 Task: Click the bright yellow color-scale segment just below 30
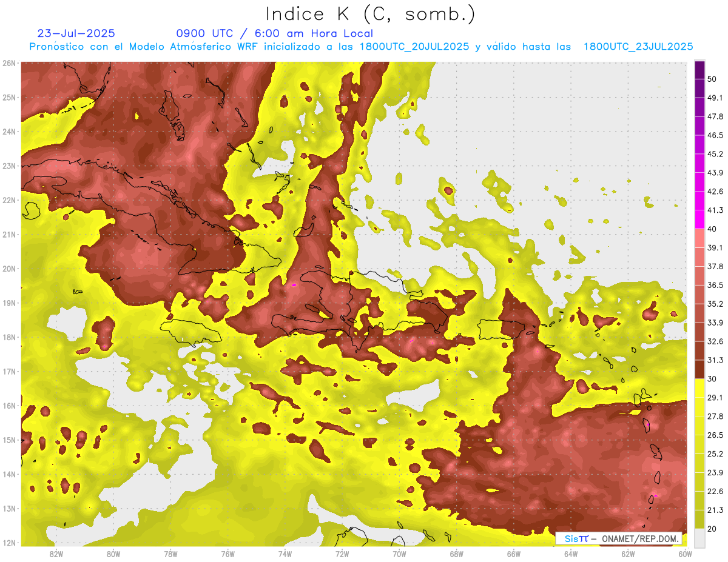coord(699,388)
